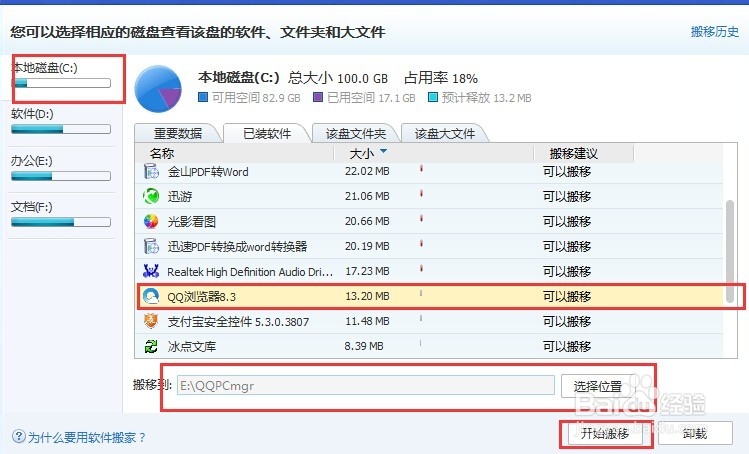749x454 pixels.
Task: Switch to the 已装软件 tab
Action: click(x=267, y=133)
